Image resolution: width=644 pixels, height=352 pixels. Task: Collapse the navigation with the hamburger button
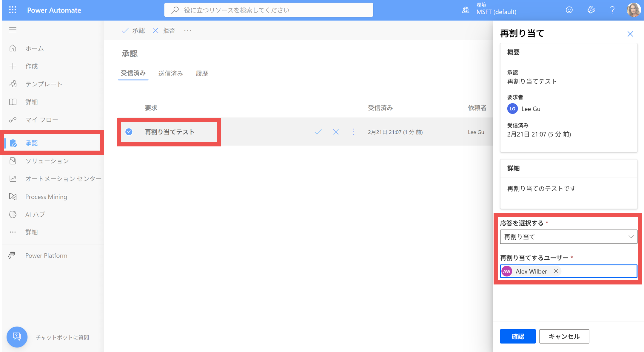pyautogui.click(x=13, y=30)
